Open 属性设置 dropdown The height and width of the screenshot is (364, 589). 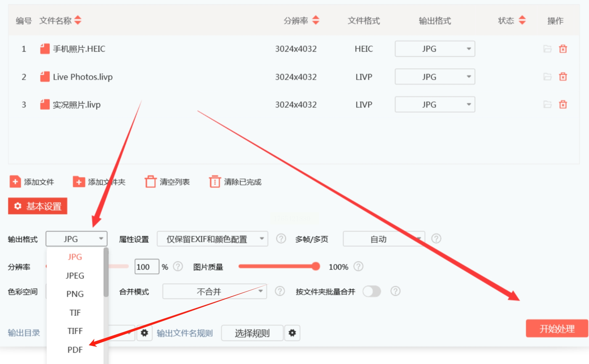click(212, 239)
